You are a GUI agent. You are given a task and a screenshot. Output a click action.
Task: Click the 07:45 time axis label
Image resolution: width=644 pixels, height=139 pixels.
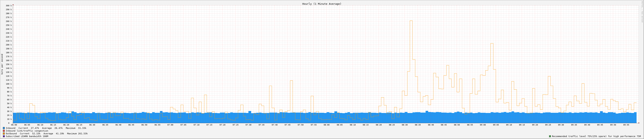288,125
